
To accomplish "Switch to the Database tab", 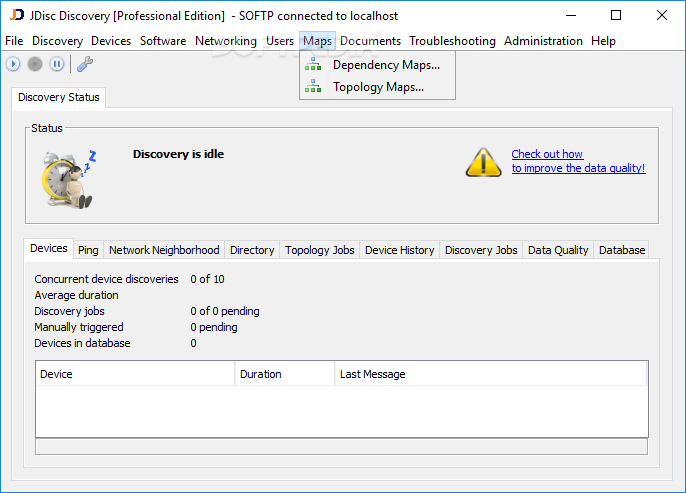I will [x=622, y=250].
